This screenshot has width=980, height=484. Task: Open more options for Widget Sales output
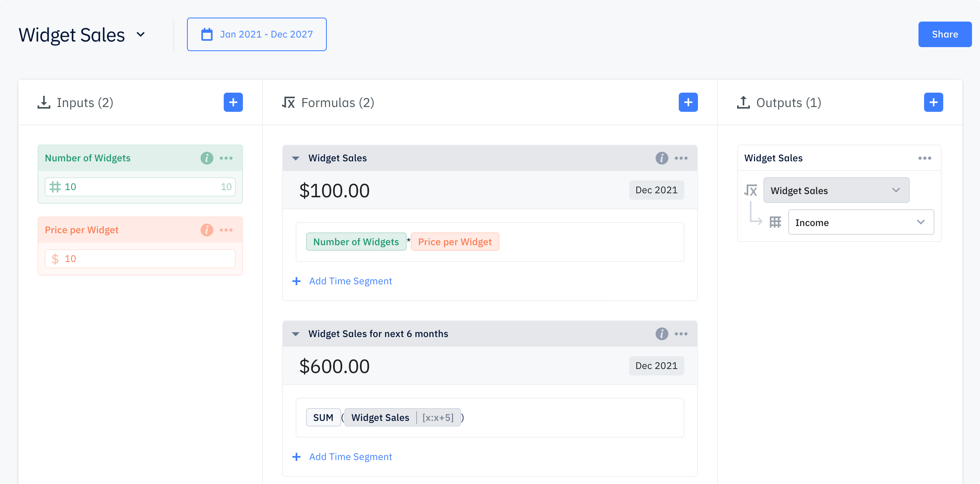point(924,158)
